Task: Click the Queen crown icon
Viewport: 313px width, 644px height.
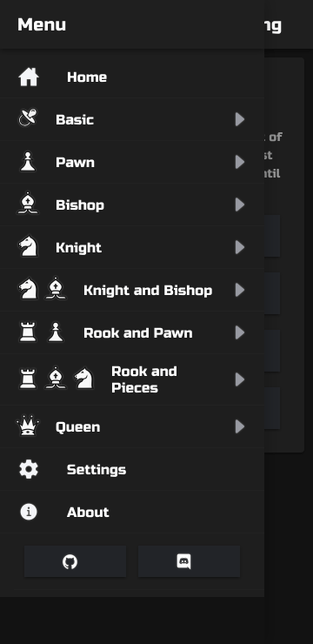Action: (28, 426)
